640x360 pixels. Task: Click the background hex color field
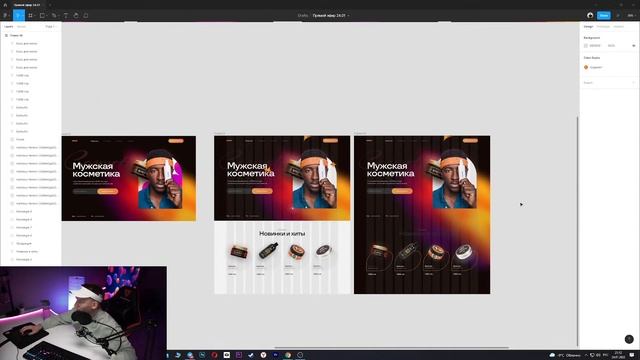595,46
